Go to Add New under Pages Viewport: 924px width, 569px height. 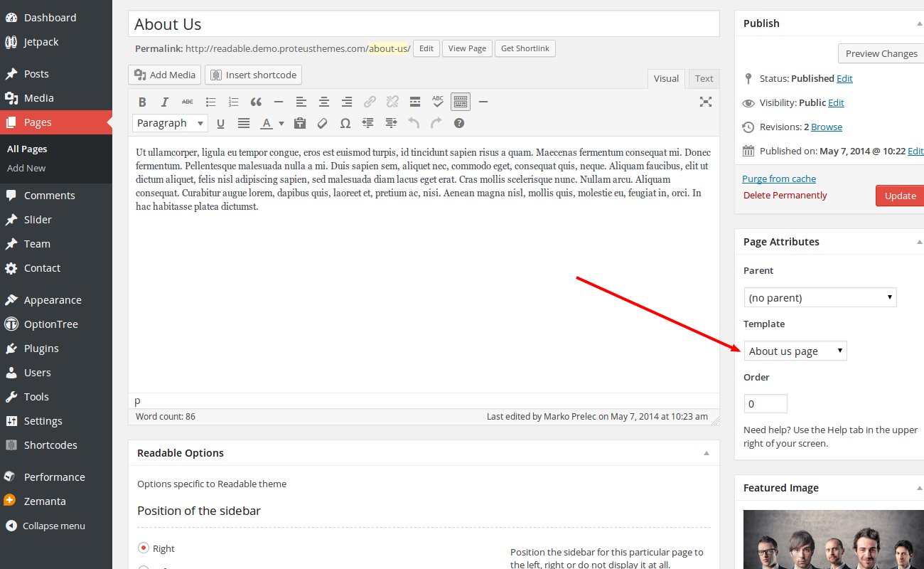[x=26, y=169]
